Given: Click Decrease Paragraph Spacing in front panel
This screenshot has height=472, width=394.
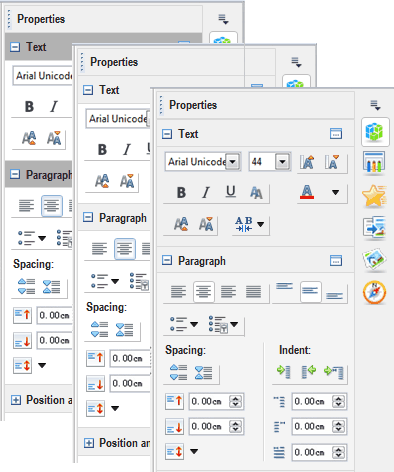Looking at the screenshot, I should 203,373.
